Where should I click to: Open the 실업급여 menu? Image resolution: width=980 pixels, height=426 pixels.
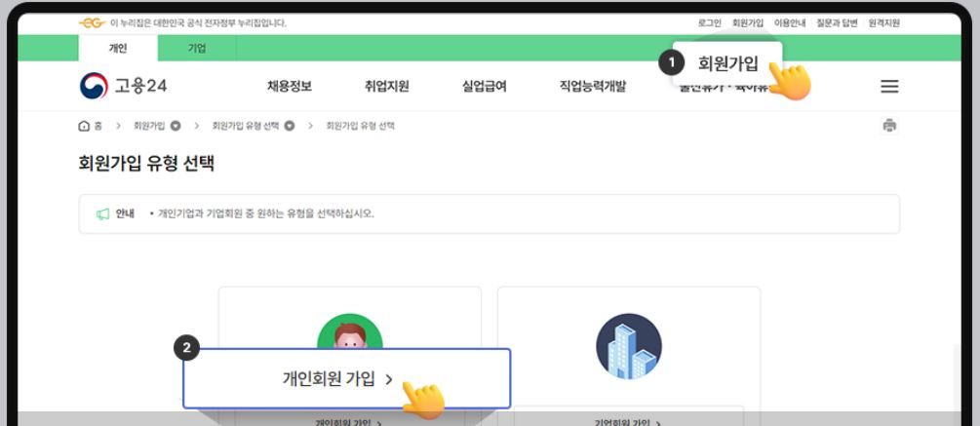pos(485,87)
